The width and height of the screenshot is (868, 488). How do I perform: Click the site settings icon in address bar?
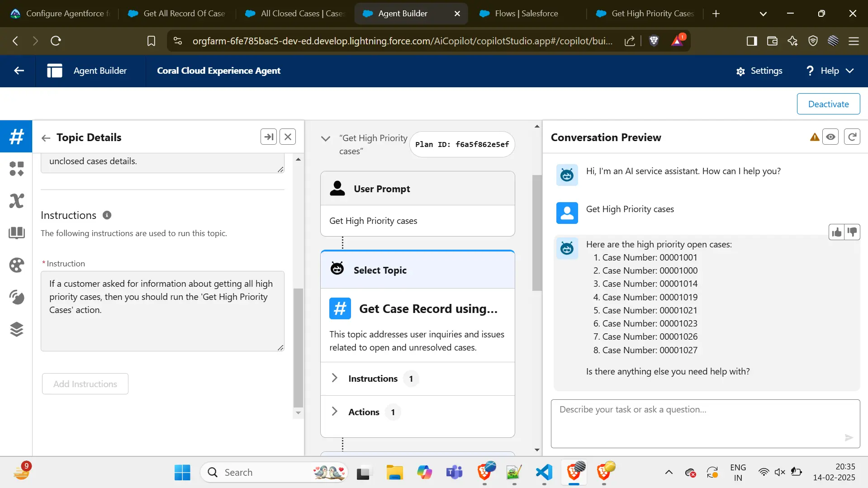(x=178, y=41)
